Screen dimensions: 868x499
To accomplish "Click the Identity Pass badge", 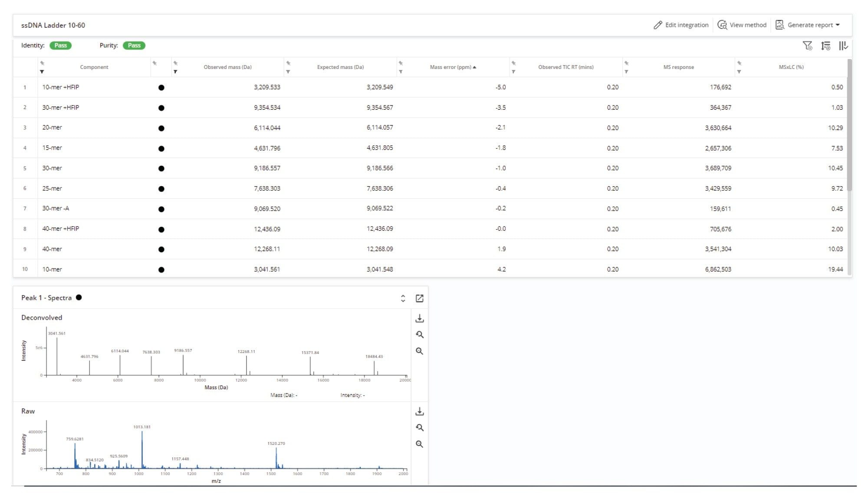I will coord(61,45).
